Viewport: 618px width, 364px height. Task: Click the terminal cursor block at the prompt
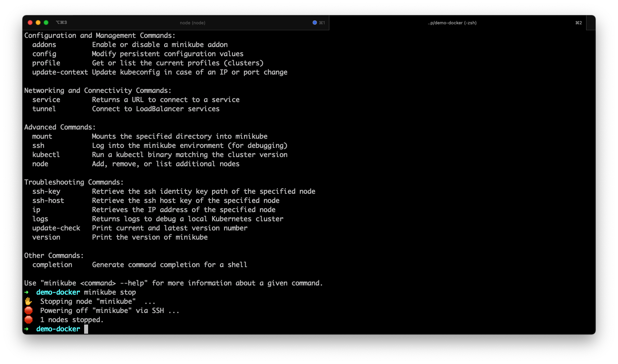pos(86,329)
